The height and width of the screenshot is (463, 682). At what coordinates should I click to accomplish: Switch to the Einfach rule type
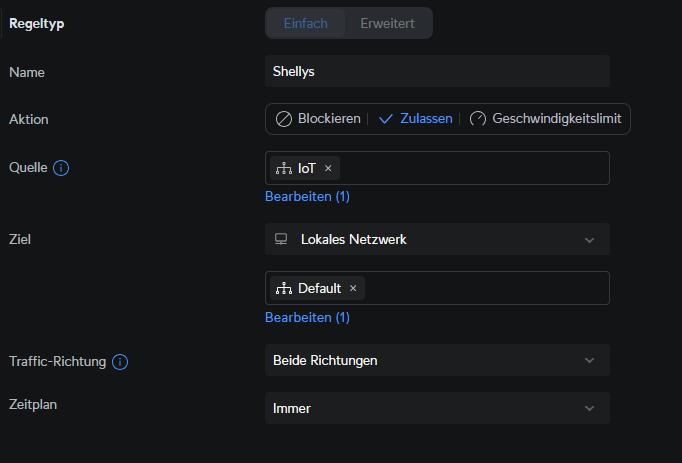point(305,23)
